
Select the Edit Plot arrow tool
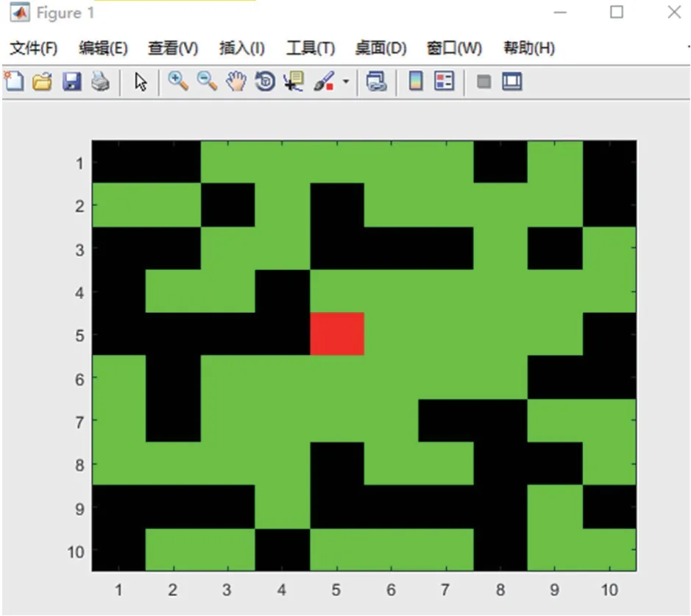point(141,82)
